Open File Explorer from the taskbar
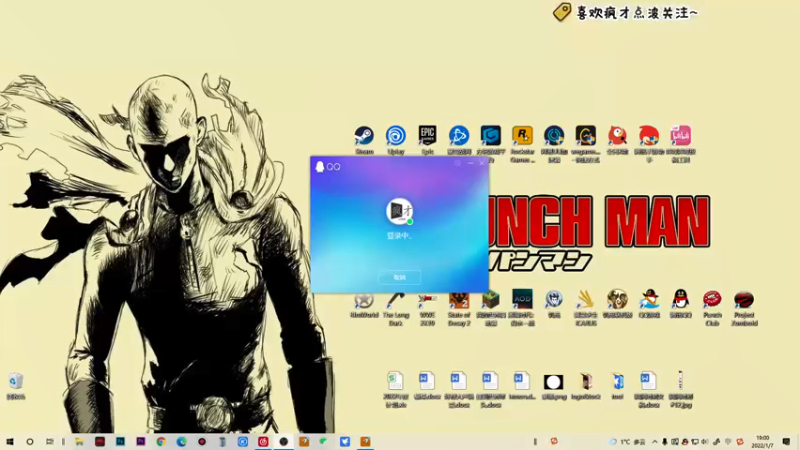This screenshot has height=450, width=800. [x=80, y=441]
